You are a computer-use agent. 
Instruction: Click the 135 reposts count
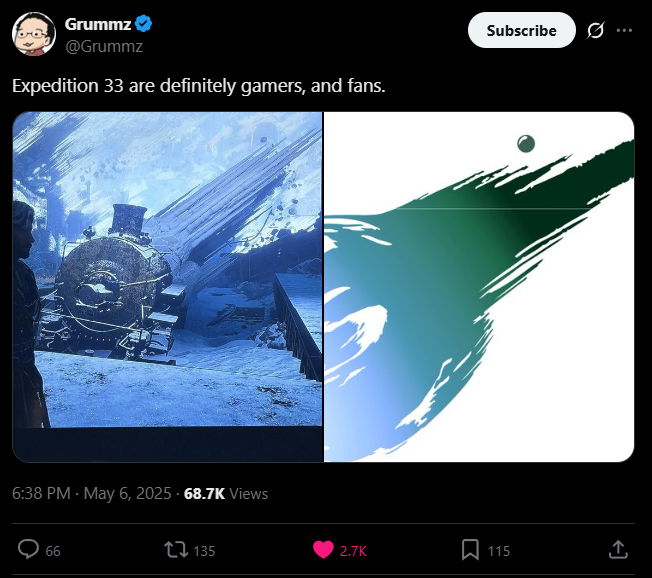tap(204, 551)
